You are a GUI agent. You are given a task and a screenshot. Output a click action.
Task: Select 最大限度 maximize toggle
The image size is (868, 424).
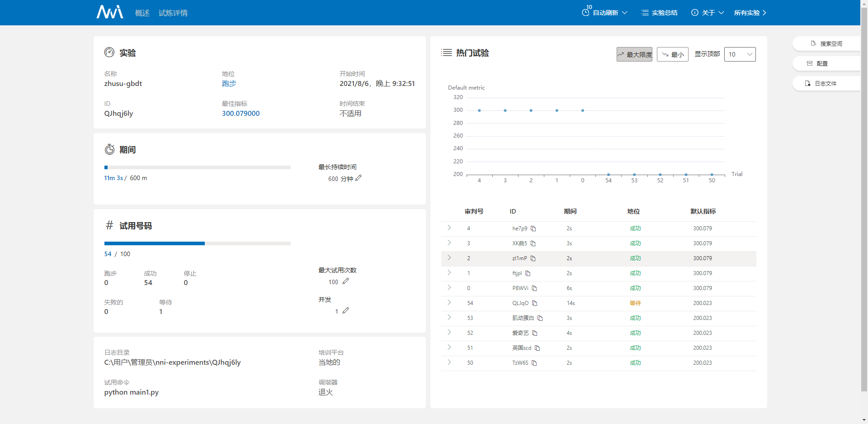tap(634, 54)
